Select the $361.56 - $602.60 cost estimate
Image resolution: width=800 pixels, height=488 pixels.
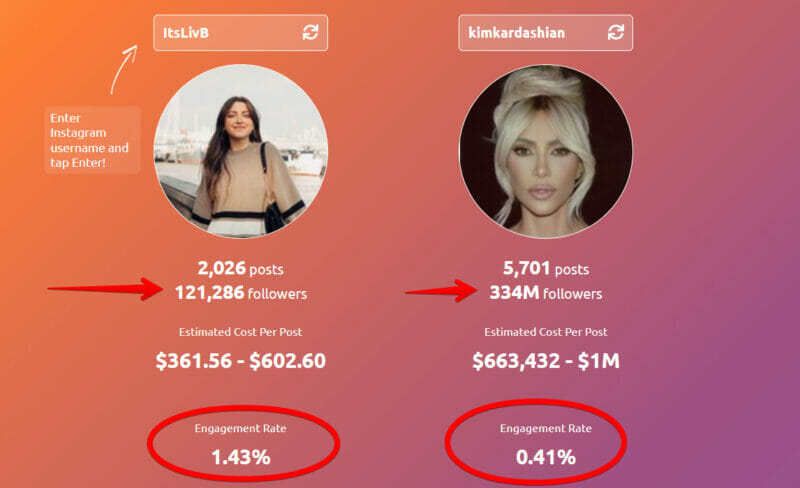pos(240,361)
